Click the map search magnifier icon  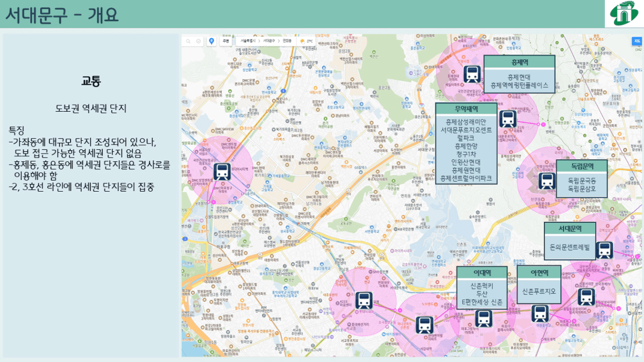(189, 41)
